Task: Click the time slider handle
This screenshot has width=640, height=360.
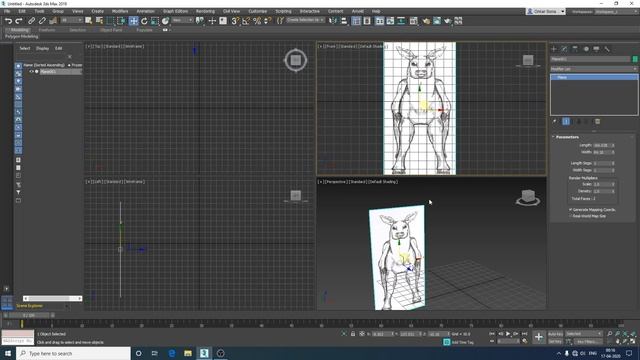Action: click(x=29, y=315)
